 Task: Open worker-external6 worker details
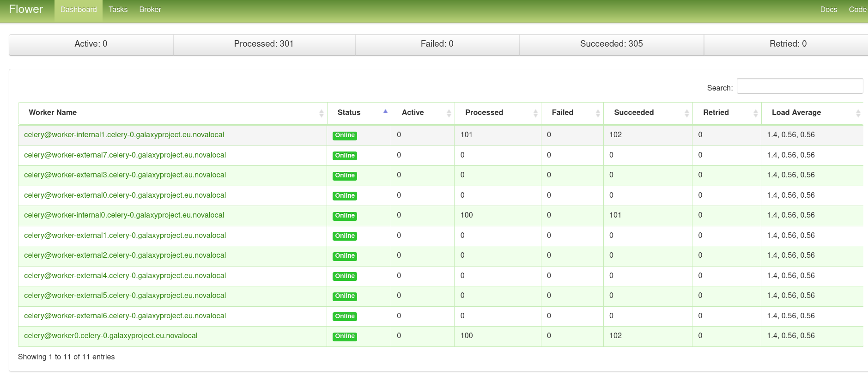pos(125,316)
